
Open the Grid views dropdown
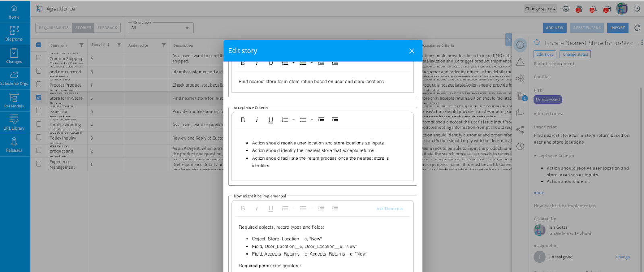[x=161, y=28]
